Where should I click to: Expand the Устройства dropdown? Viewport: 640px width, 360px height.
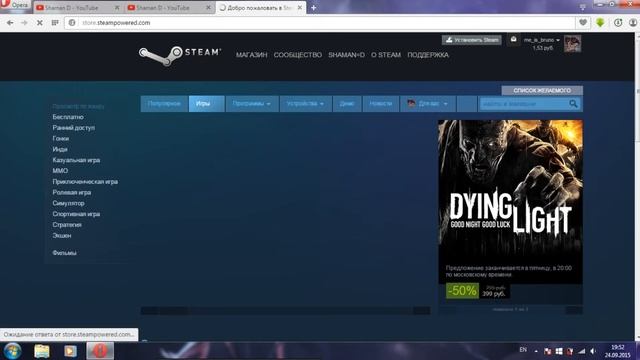[x=305, y=104]
